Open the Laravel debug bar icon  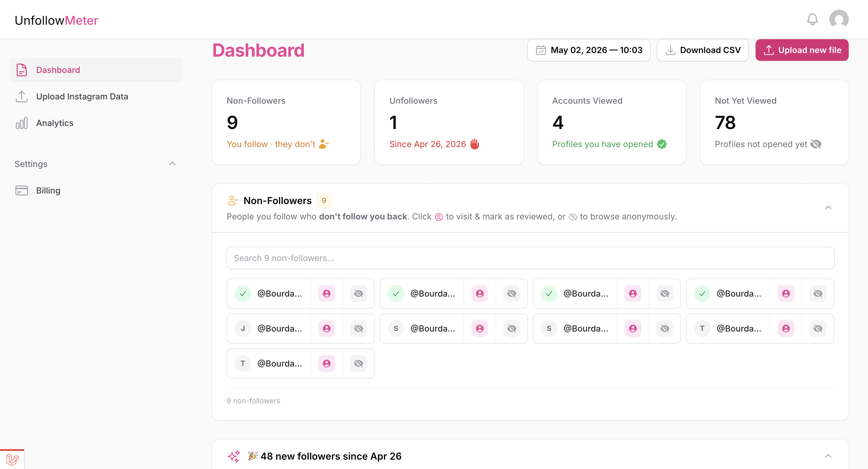(x=12, y=459)
